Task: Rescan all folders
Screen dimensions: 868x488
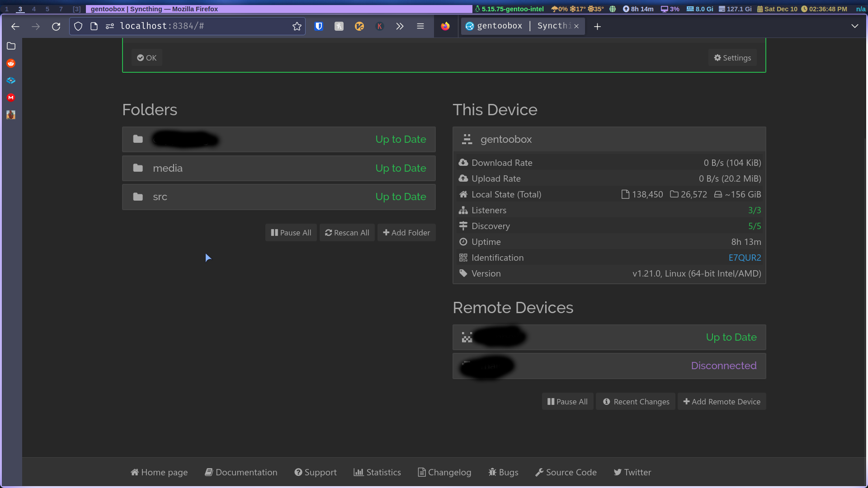Action: [x=347, y=233]
